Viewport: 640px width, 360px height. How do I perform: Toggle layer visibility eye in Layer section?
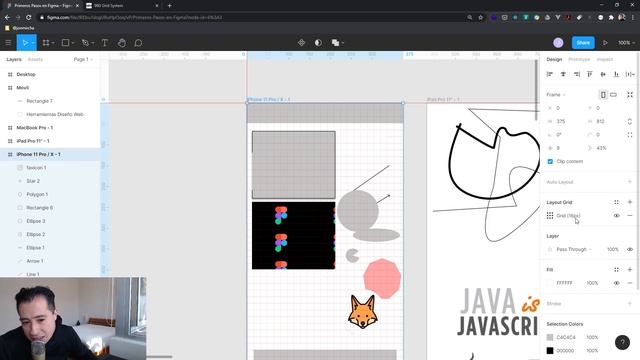630,249
